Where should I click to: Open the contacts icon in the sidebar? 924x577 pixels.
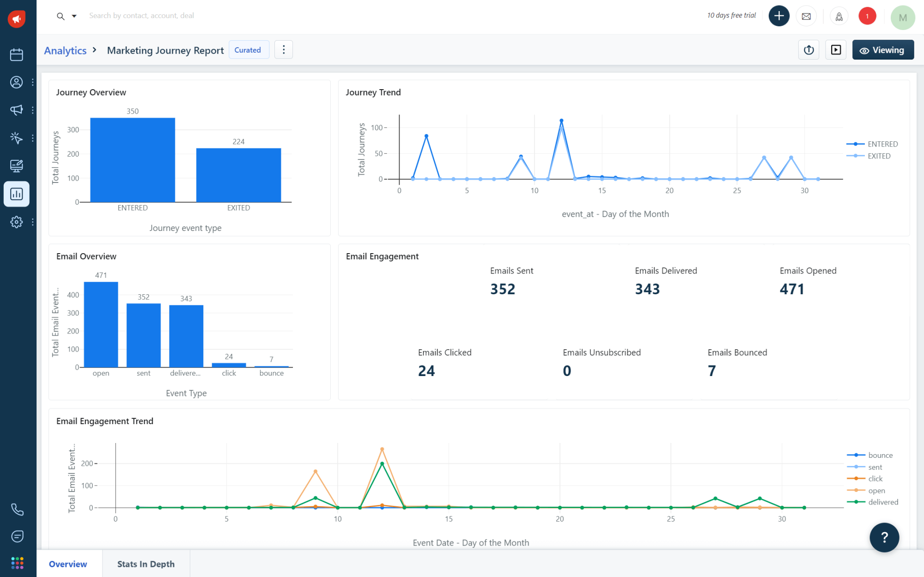tap(17, 82)
